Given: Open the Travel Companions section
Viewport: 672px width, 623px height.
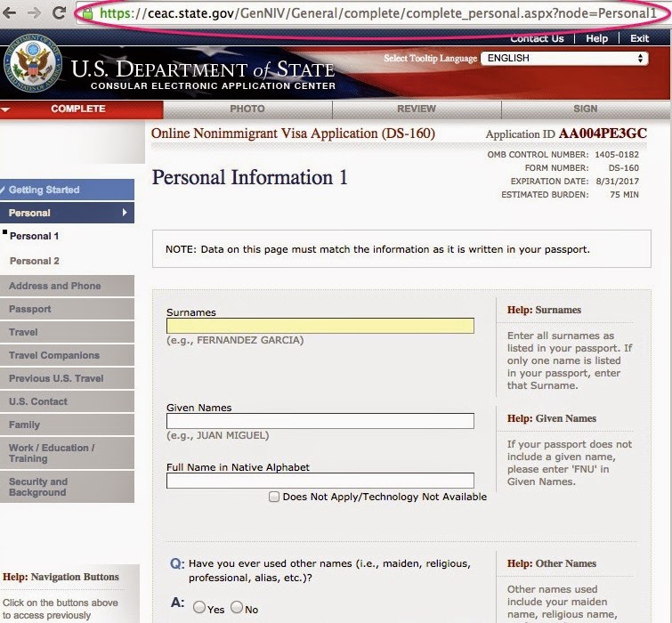Looking at the screenshot, I should pyautogui.click(x=67, y=355).
